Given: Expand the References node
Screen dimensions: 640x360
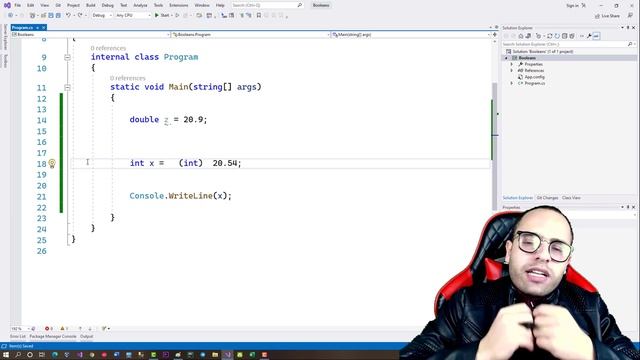Looking at the screenshot, I should pyautogui.click(x=511, y=71).
